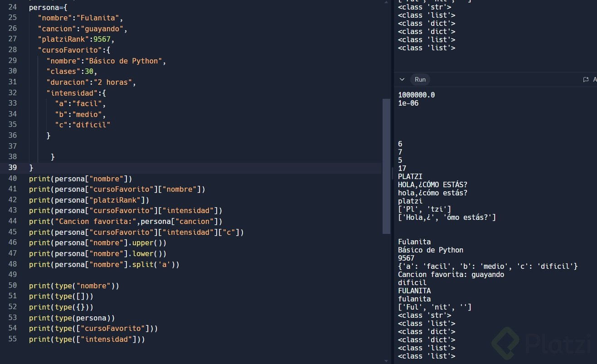Click the code line calling .split('a')
597x364 pixels.
[x=104, y=264]
